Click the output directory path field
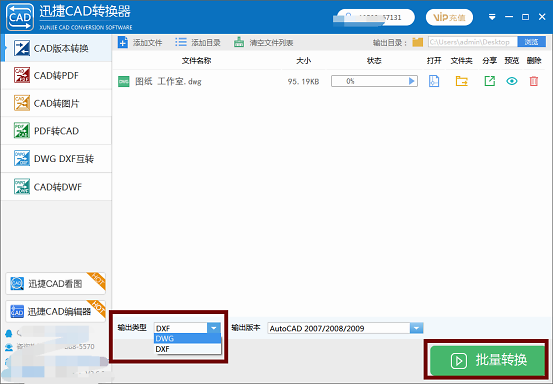 (x=473, y=42)
